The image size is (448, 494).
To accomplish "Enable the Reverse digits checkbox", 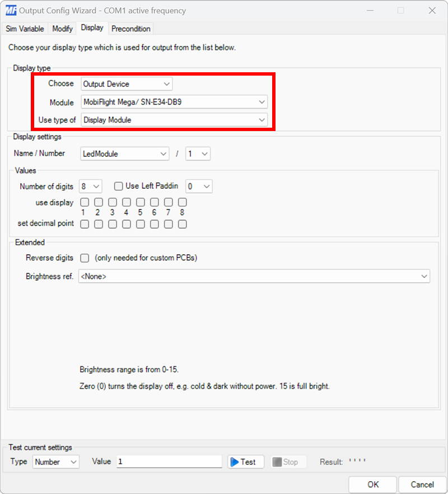I will coord(84,258).
